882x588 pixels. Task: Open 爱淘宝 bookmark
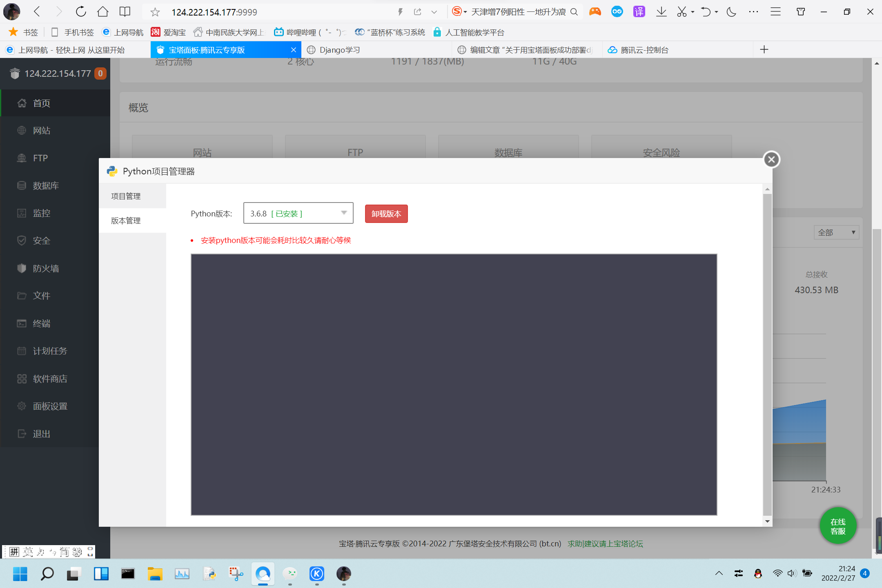(168, 32)
